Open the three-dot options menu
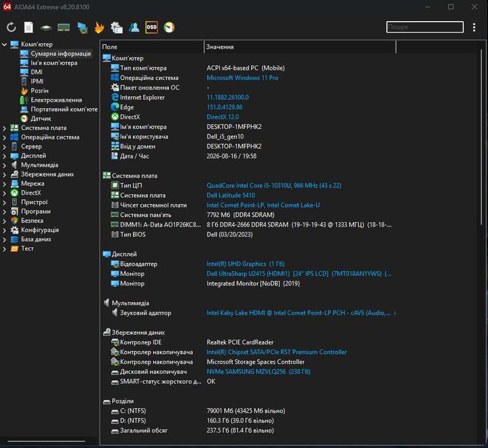The image size is (488, 448). (474, 28)
